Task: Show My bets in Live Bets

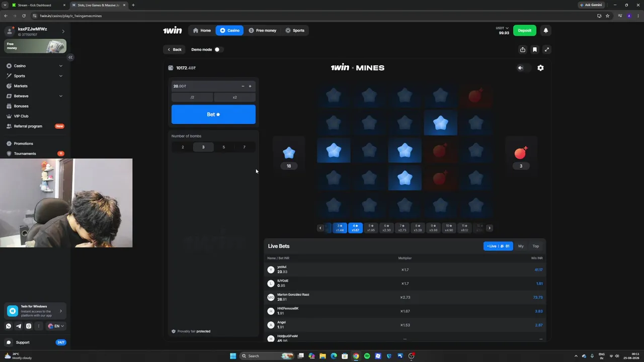Action: pyautogui.click(x=521, y=246)
